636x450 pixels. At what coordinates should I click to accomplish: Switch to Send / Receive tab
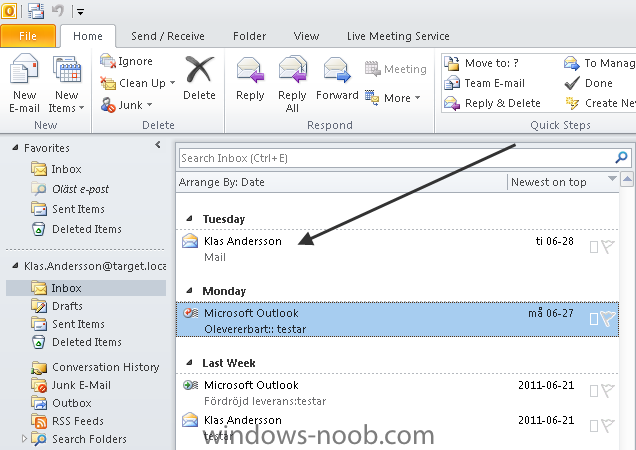[168, 36]
